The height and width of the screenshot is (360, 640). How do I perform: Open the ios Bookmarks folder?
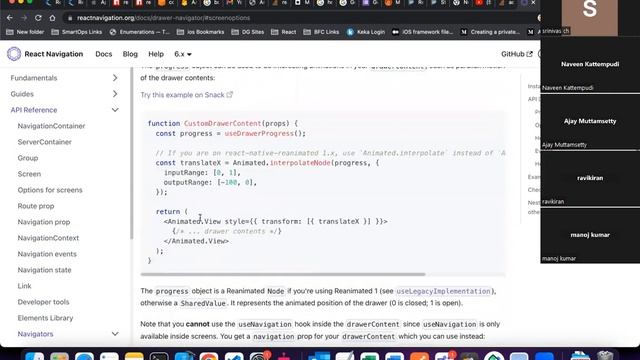tap(200, 32)
